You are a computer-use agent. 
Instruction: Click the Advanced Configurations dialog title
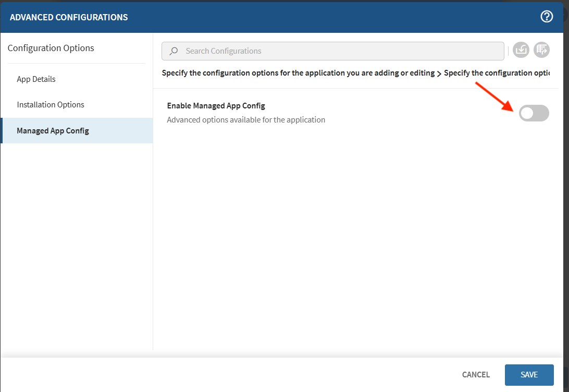click(69, 17)
